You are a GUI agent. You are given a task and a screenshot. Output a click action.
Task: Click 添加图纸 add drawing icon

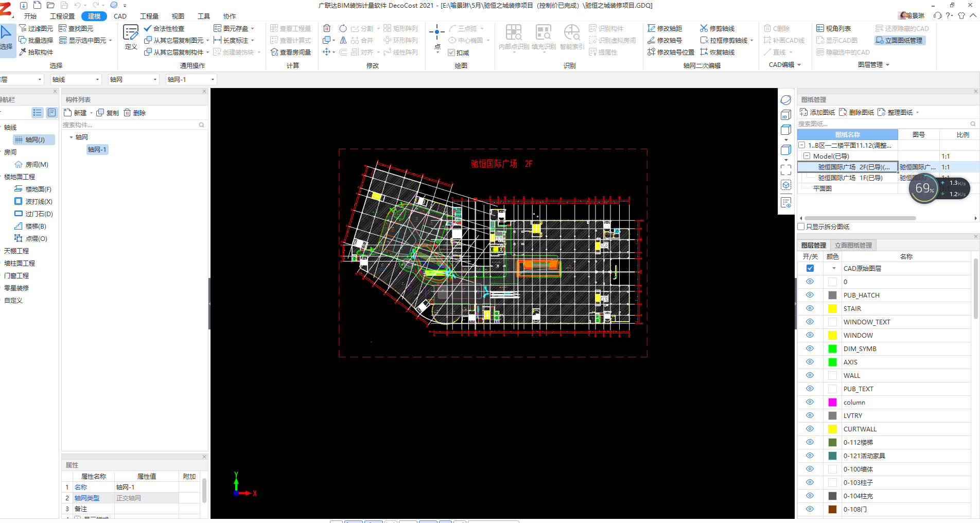[x=817, y=112]
